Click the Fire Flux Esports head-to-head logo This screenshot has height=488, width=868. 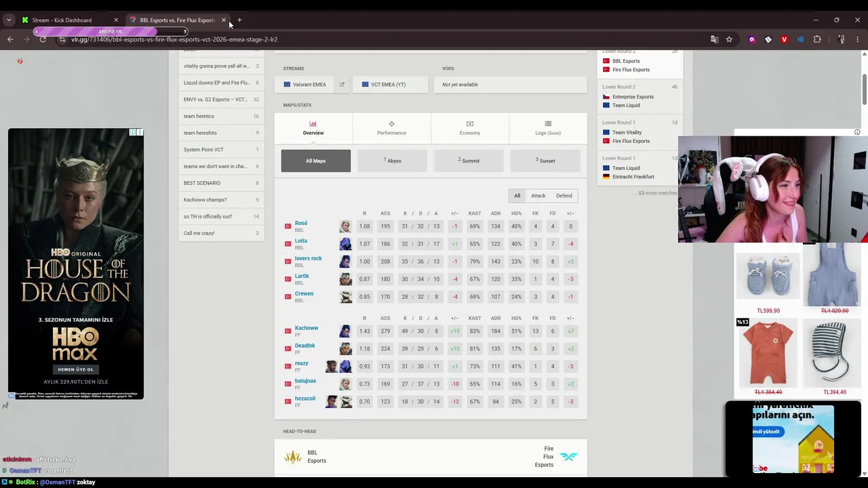tap(568, 457)
